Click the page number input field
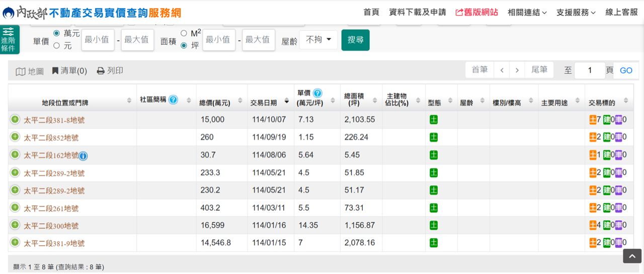This screenshot has height=274, width=644. click(589, 70)
